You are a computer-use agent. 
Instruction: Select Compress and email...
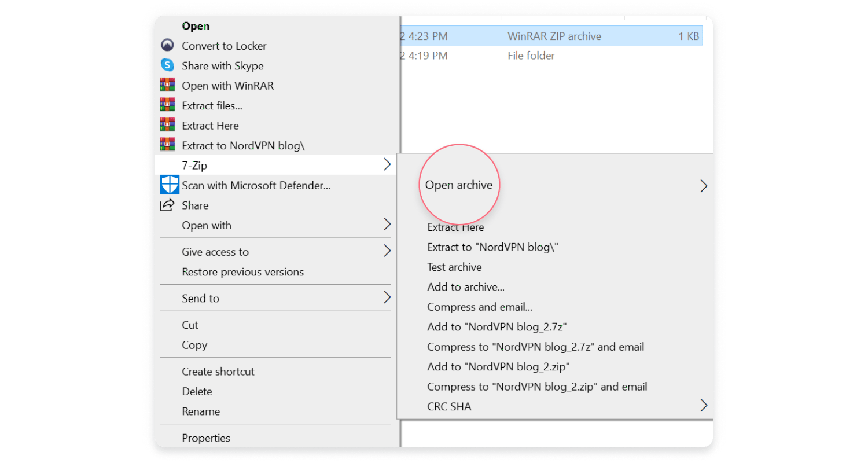click(480, 307)
